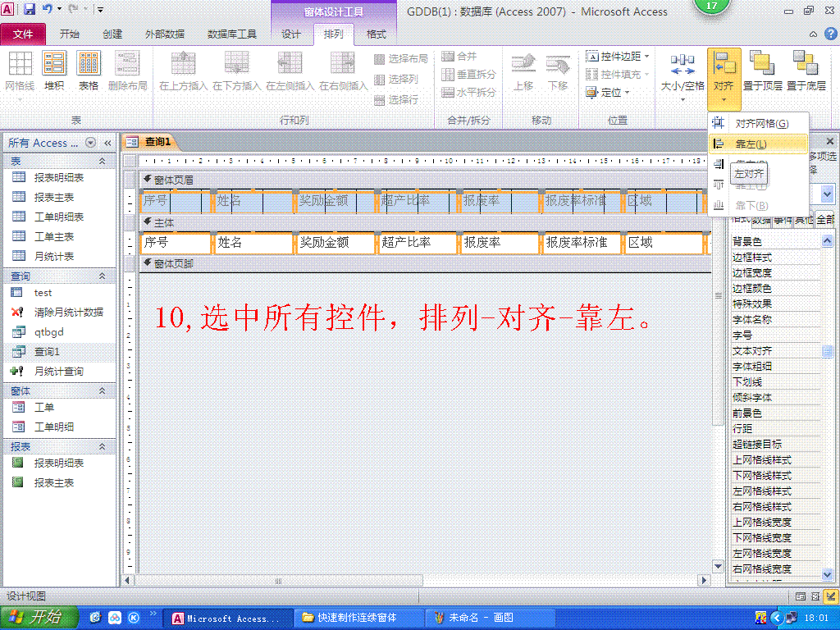Click the 下移 move down button
Image resolution: width=840 pixels, height=630 pixels.
pos(558,72)
